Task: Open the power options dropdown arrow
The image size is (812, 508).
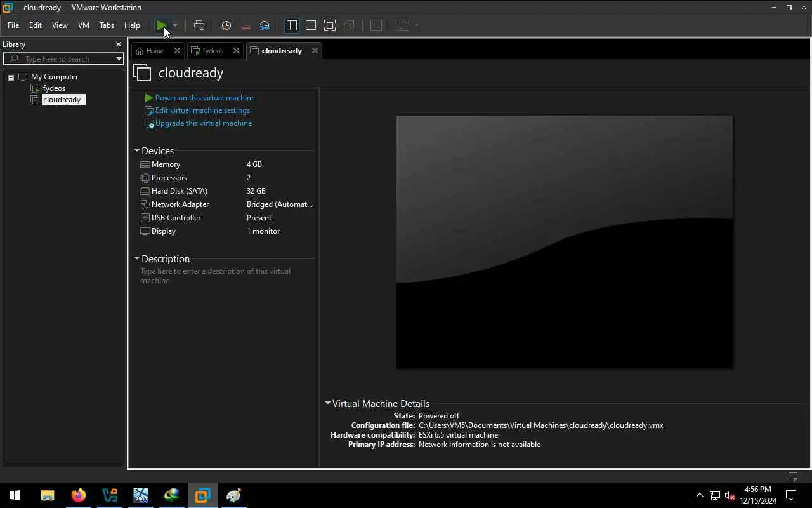Action: 175,25
